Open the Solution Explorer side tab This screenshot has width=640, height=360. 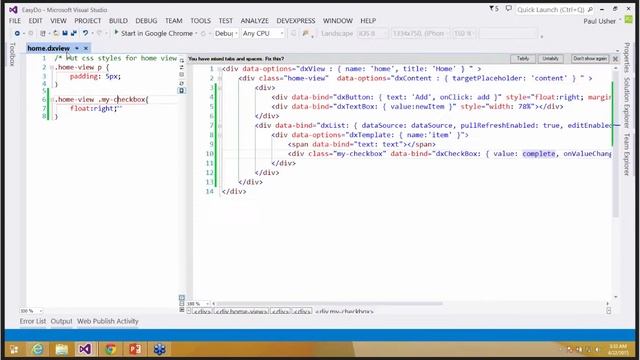point(627,103)
